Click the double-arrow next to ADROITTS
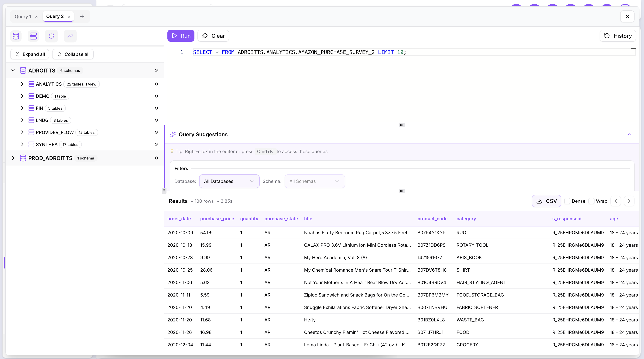The width and height of the screenshot is (644, 359). coord(156,70)
